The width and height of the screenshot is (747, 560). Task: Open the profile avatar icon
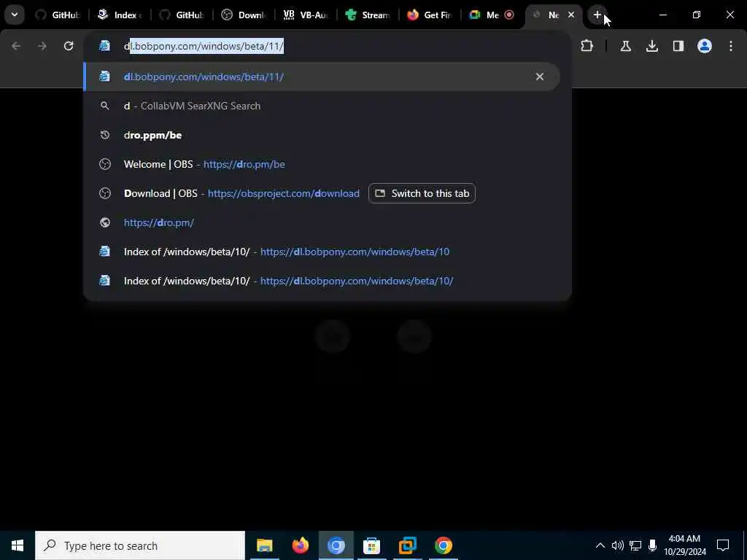pyautogui.click(x=705, y=46)
